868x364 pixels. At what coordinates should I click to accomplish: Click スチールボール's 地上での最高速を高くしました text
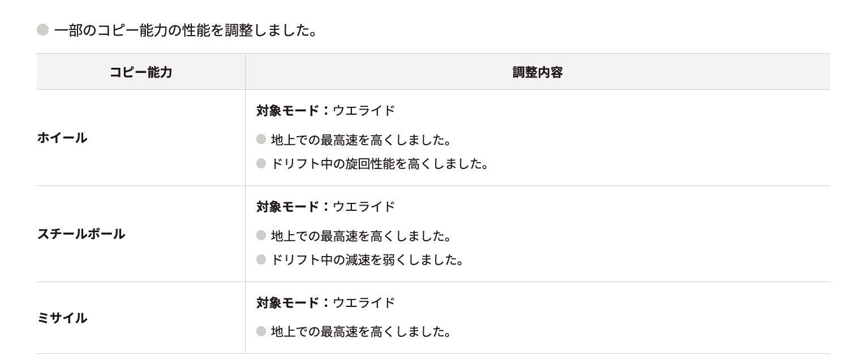tap(361, 236)
